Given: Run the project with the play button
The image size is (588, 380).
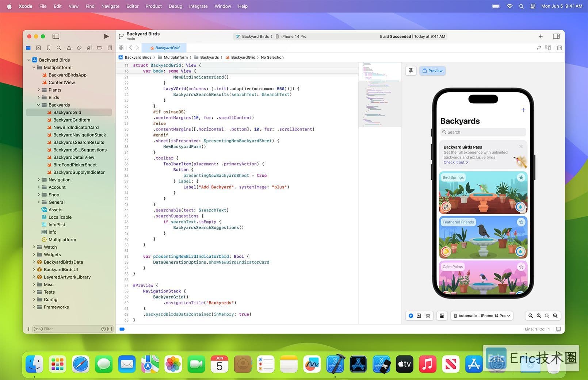Looking at the screenshot, I should pyautogui.click(x=106, y=36).
